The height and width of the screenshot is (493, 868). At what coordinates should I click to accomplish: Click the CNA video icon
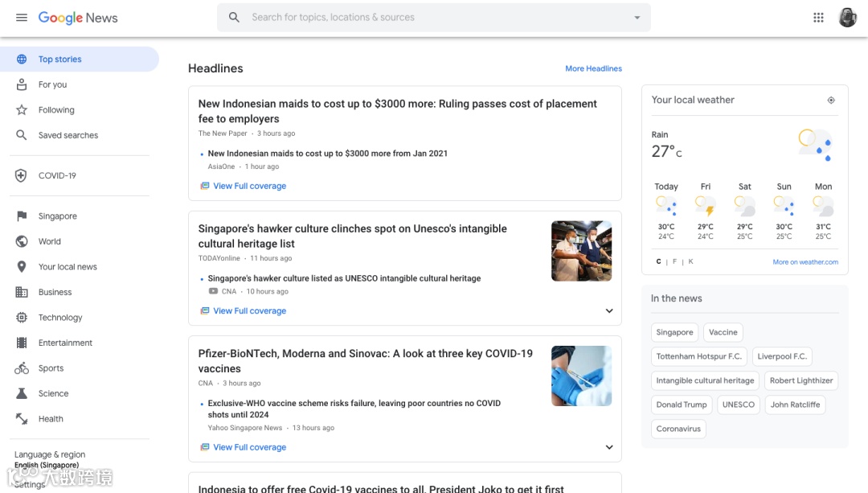click(x=213, y=291)
